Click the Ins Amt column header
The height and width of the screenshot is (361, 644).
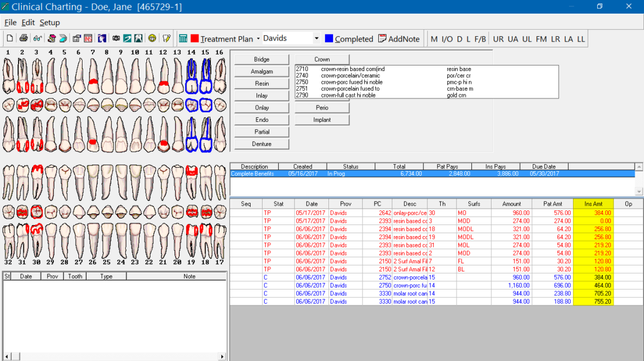[x=594, y=203]
